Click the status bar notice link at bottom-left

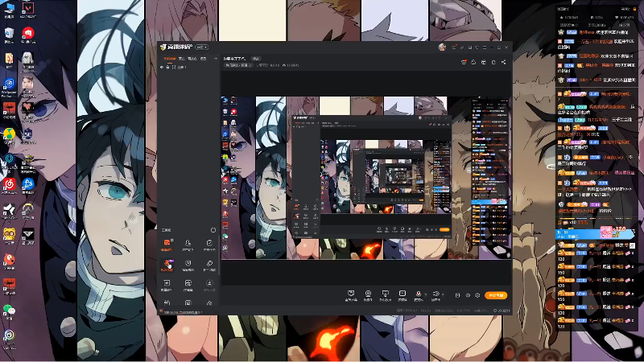(x=183, y=312)
